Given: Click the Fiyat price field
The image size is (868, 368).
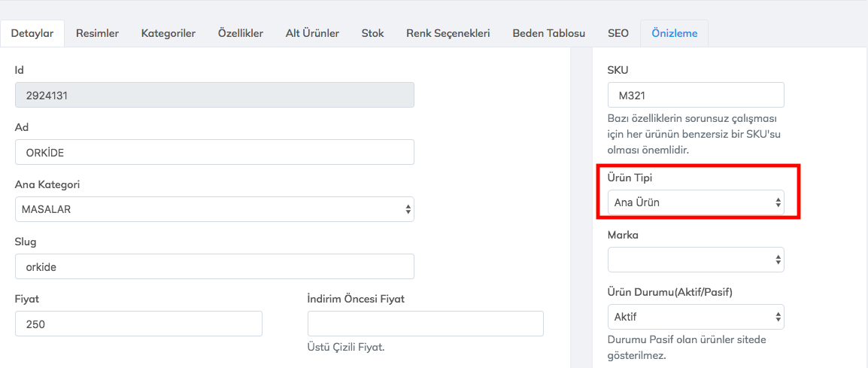Looking at the screenshot, I should click(x=138, y=324).
